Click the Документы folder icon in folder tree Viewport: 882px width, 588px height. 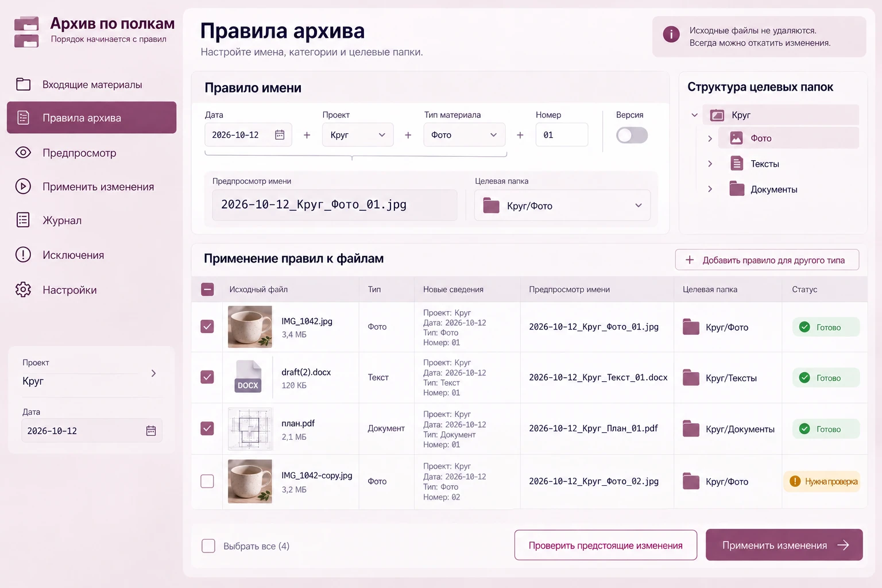737,188
